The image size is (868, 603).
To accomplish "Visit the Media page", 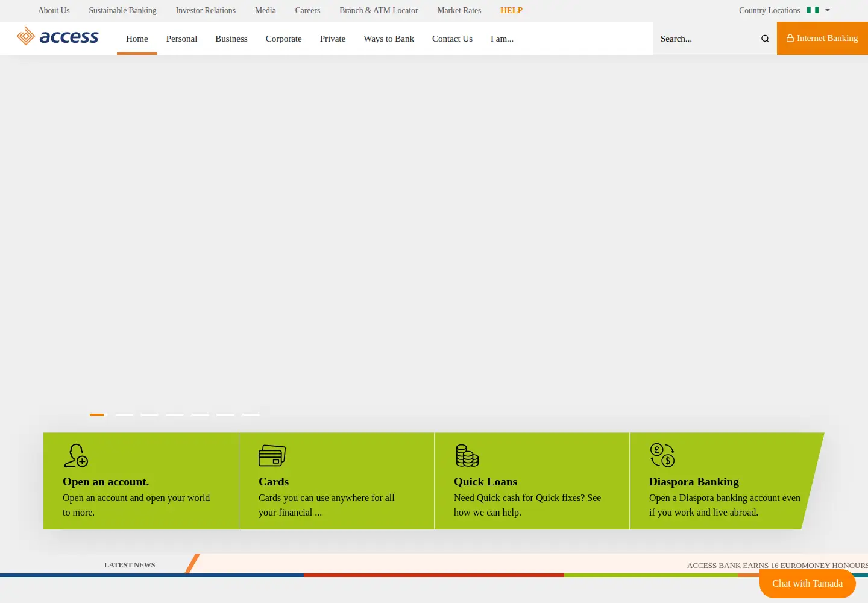I will pyautogui.click(x=265, y=10).
